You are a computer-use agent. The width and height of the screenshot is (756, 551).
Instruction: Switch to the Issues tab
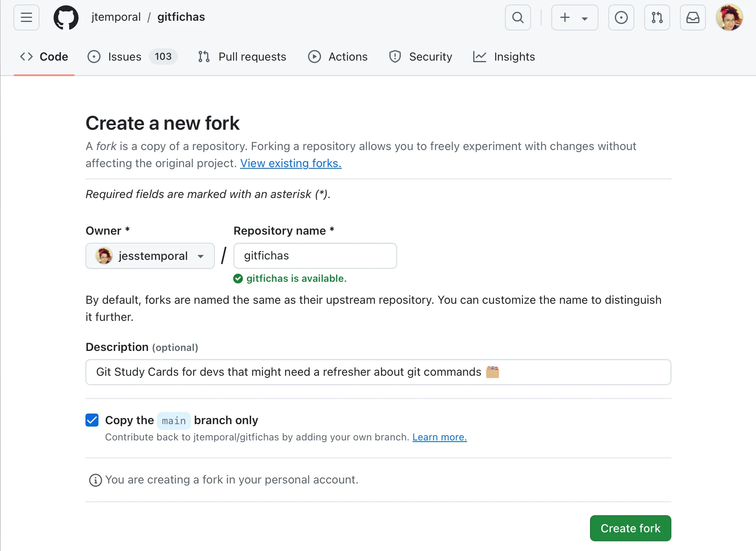(x=124, y=57)
